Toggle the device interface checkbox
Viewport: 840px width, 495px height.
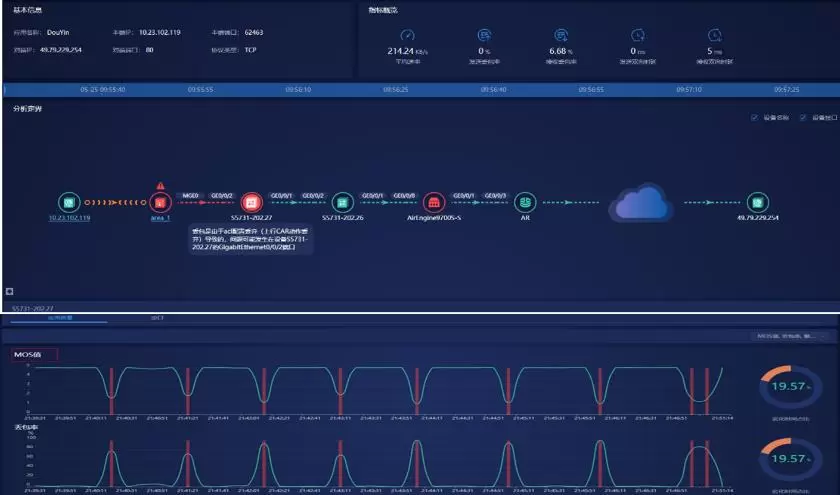(803, 118)
